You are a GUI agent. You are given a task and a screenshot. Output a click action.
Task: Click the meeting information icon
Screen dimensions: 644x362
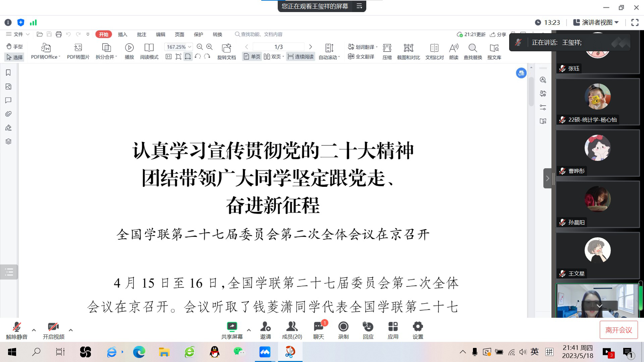tap(8, 22)
